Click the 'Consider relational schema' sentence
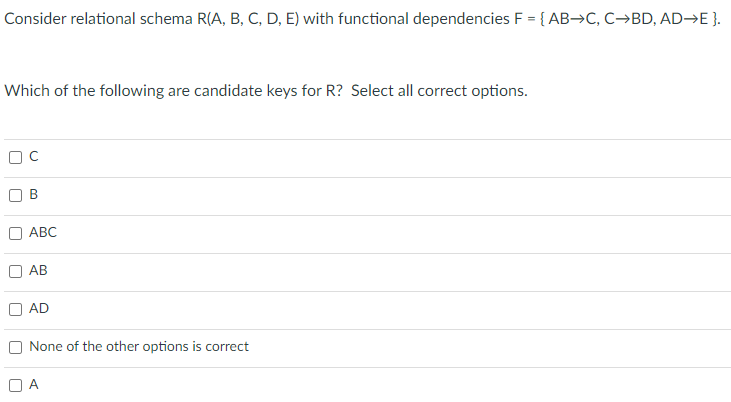Image resolution: width=731 pixels, height=402 pixels. (x=90, y=20)
